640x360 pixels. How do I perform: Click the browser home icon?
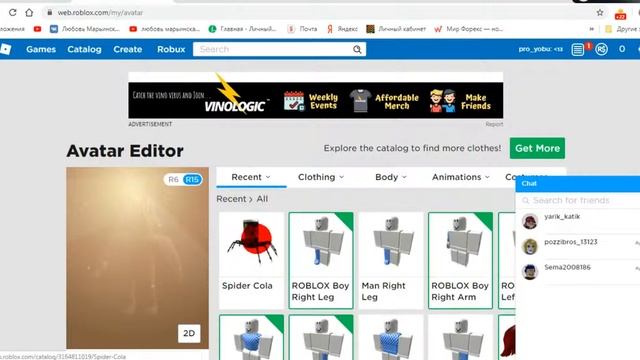pos(29,13)
